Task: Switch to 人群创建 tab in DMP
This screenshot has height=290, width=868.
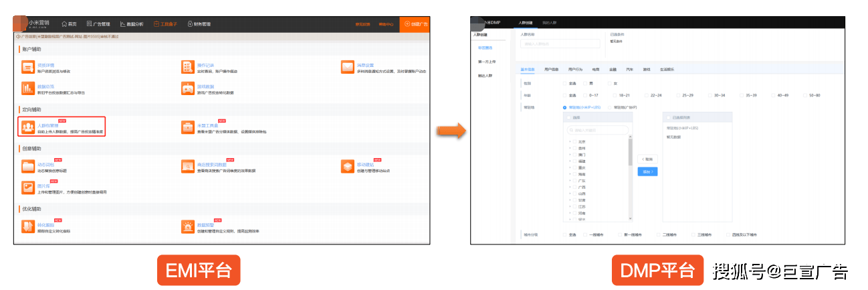Action: [526, 23]
